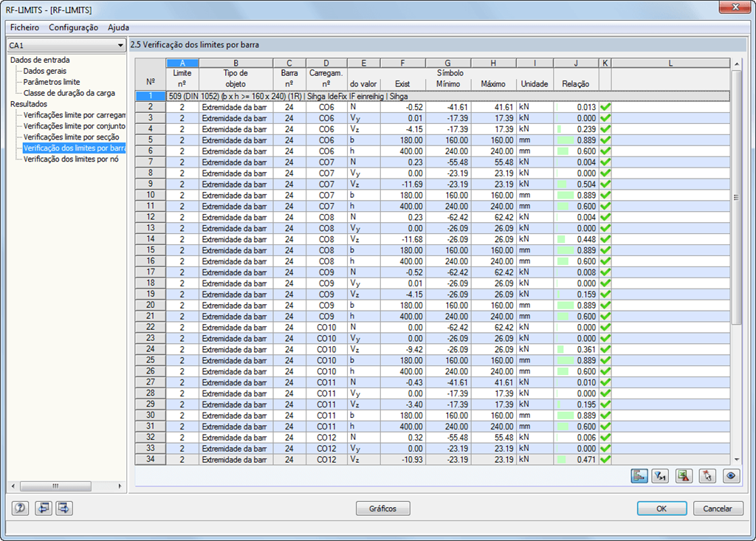Select Dados gerais in the navigator tree
The width and height of the screenshot is (756, 541).
(x=45, y=71)
